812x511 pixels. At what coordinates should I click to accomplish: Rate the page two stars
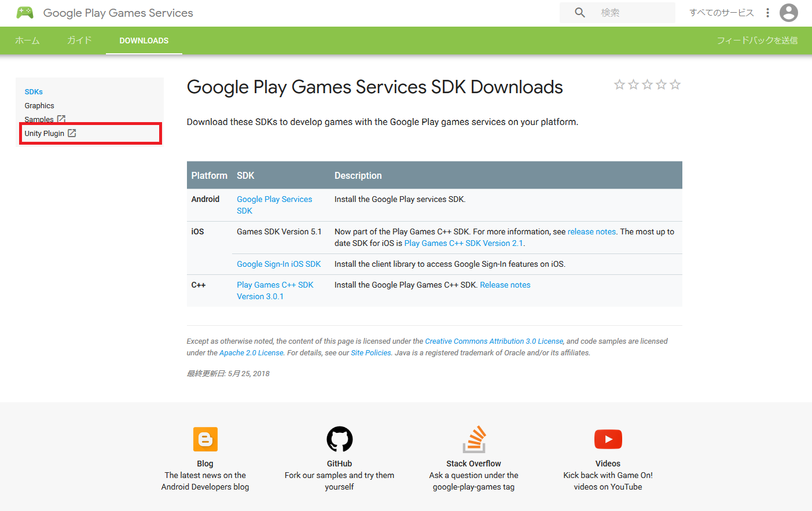[x=633, y=84]
